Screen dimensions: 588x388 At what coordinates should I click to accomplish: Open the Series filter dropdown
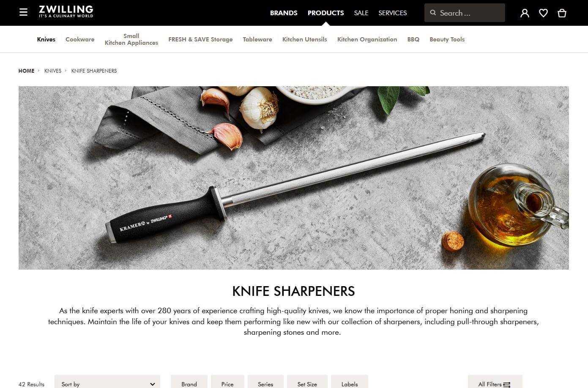(265, 382)
